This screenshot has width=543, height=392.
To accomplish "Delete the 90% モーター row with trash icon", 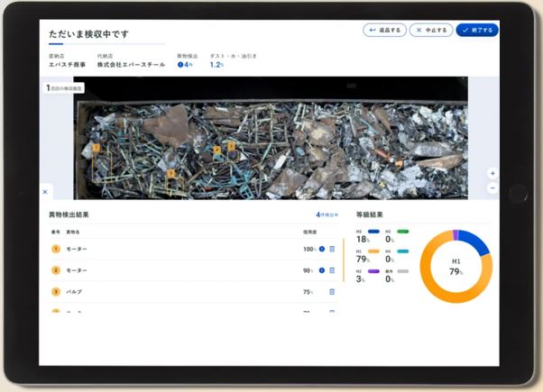I will (332, 270).
